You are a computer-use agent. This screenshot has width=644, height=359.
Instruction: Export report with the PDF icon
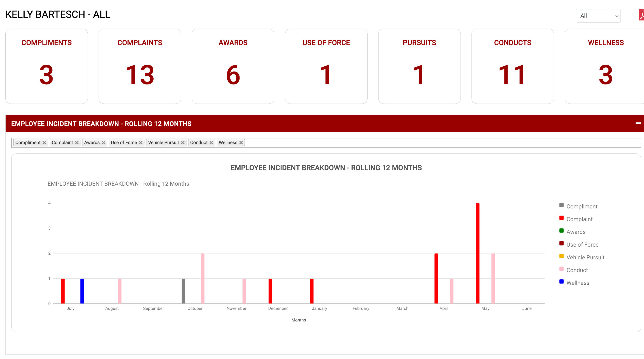tap(641, 15)
